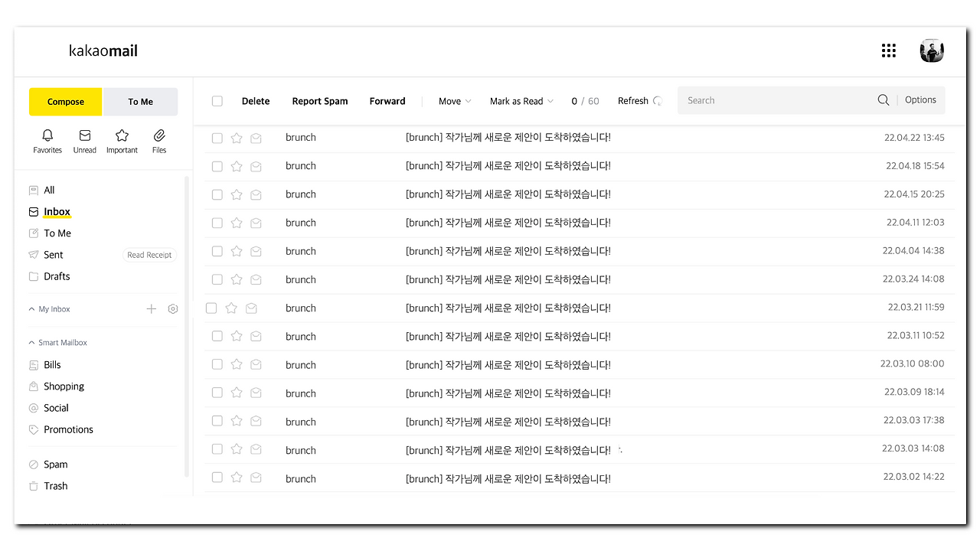Open the profile avatar menu
980x551 pixels.
[x=932, y=51]
